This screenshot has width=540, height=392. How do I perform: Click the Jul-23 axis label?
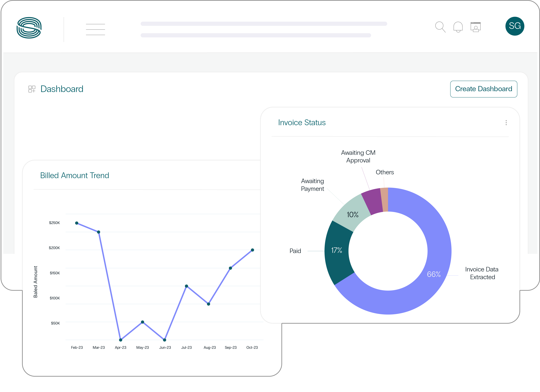coord(186,347)
